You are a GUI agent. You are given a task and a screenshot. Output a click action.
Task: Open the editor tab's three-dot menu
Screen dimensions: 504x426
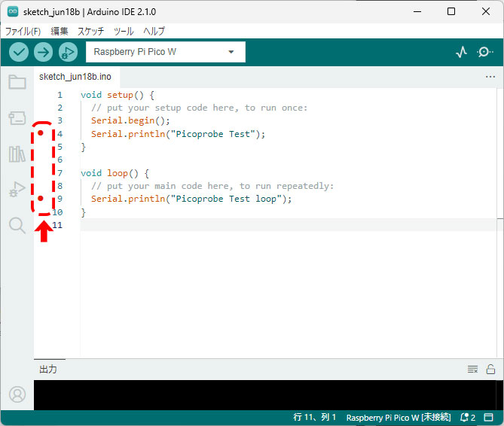coord(490,77)
